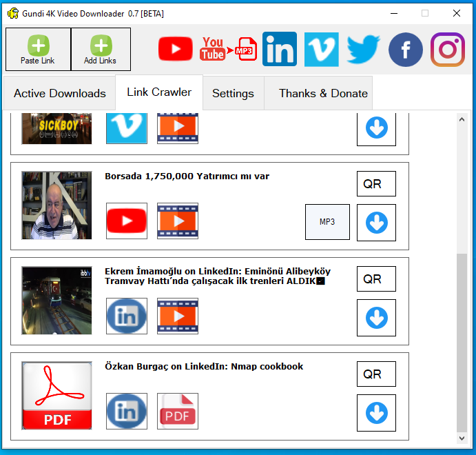This screenshot has width=476, height=455.
Task: Click the Gundi app icon in title bar
Action: [13, 13]
